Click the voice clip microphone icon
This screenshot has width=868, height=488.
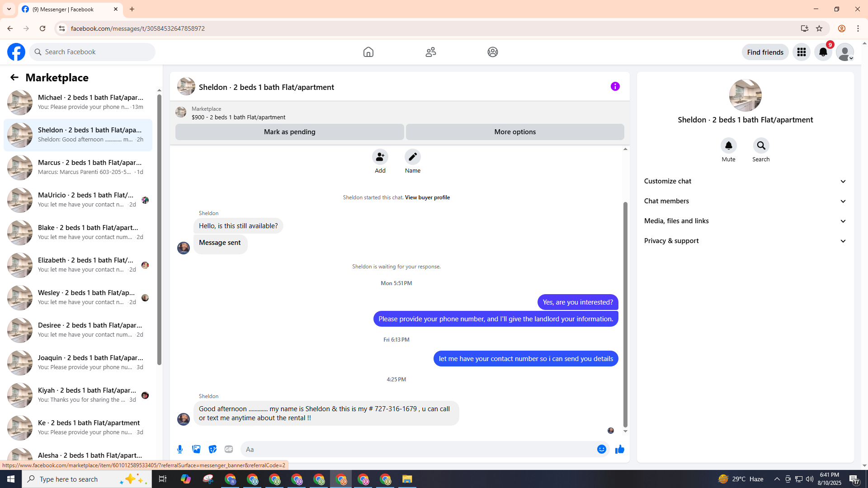(x=180, y=449)
